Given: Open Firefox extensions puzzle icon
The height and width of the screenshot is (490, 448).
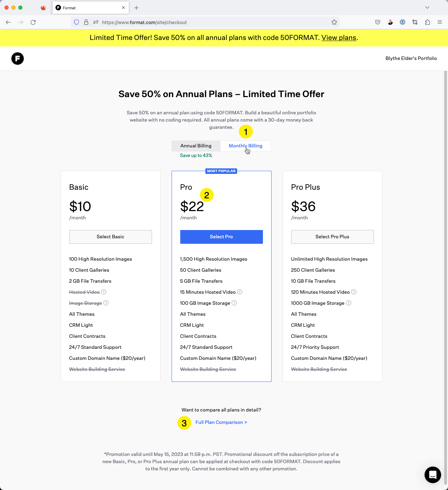Looking at the screenshot, I should [427, 22].
